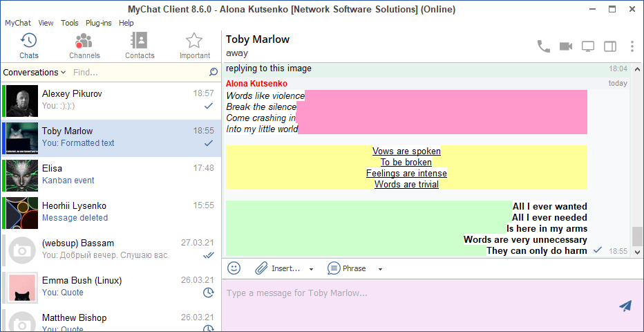The image size is (644, 332).
Task: Click the "Message deleted" preview text
Action: pos(75,218)
